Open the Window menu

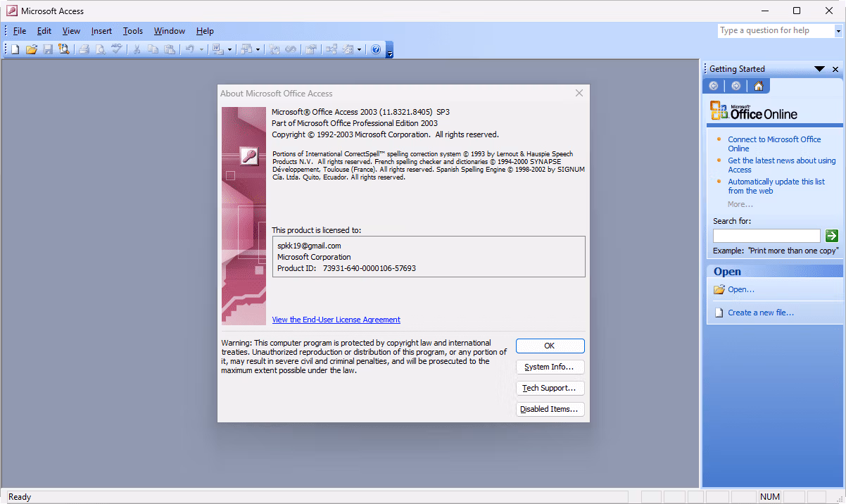[169, 31]
